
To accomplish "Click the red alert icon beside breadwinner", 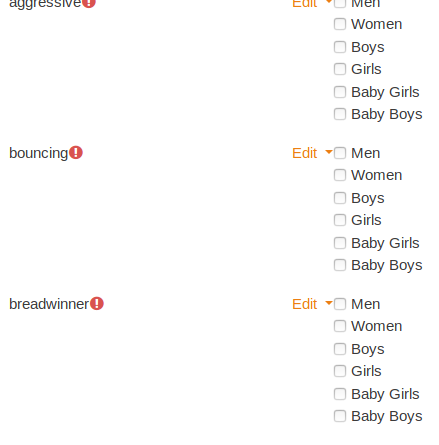I will [97, 304].
